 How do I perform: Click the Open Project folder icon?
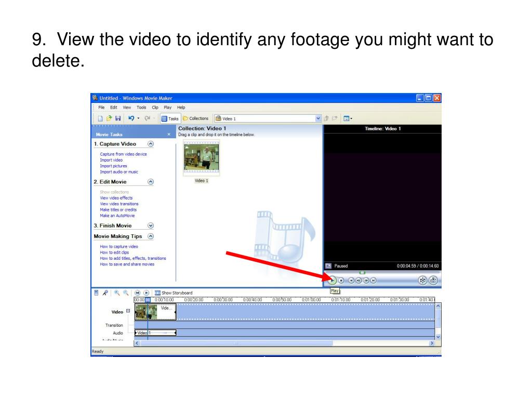pos(109,118)
